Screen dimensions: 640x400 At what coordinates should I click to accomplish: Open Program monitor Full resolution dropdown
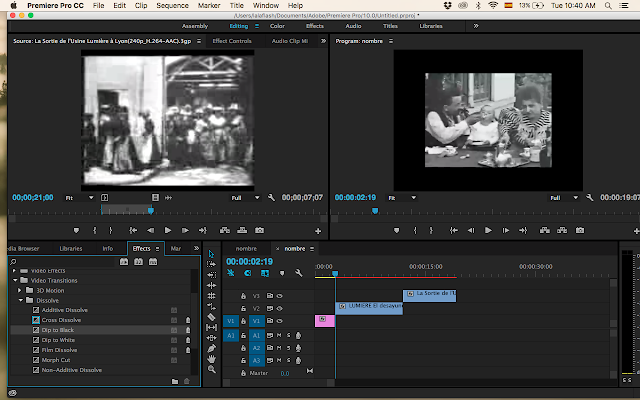564,198
